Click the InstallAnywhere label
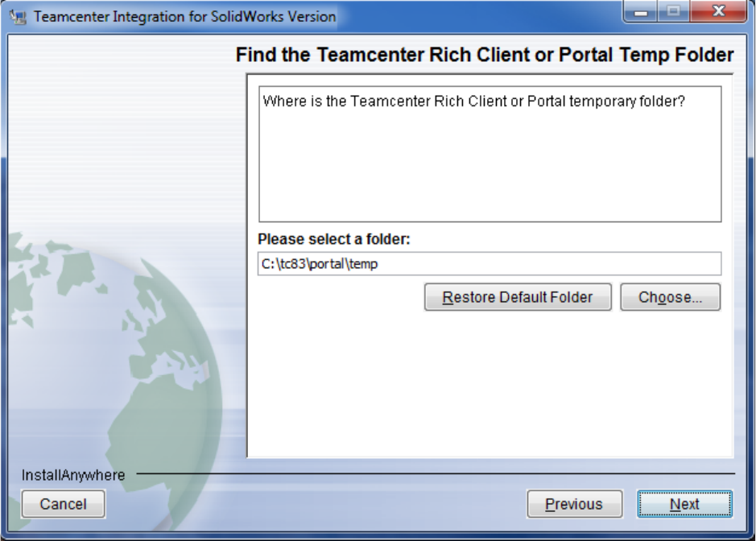This screenshot has width=756, height=541. tap(73, 475)
